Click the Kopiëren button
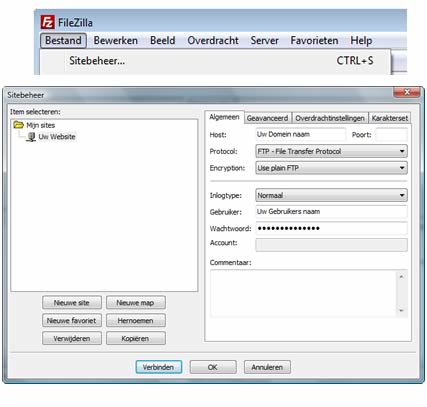 coord(135,339)
